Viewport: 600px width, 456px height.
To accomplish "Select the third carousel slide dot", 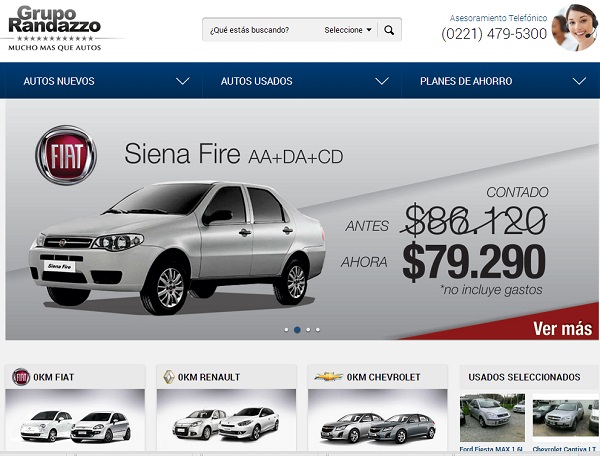I will click(308, 330).
